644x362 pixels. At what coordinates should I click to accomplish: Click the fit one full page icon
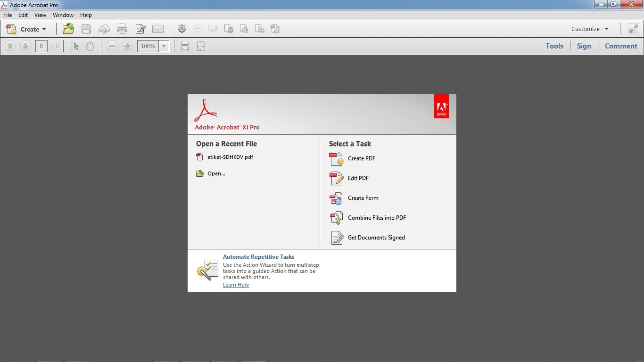201,46
